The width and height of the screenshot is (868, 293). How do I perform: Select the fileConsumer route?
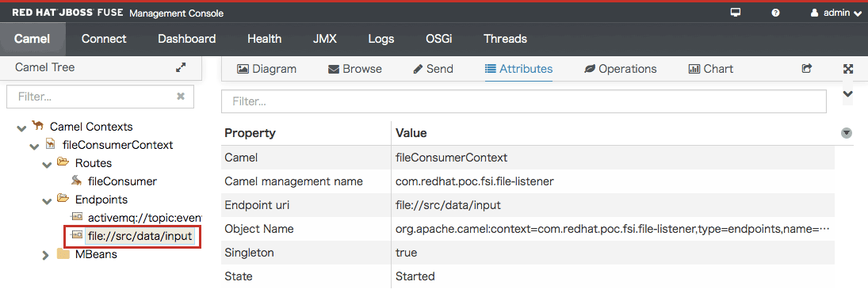pos(122,181)
